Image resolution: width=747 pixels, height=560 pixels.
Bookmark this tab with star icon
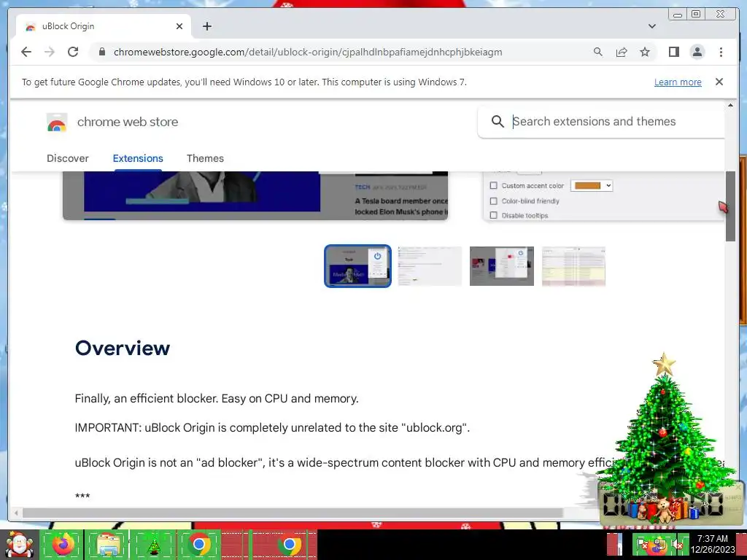(645, 52)
